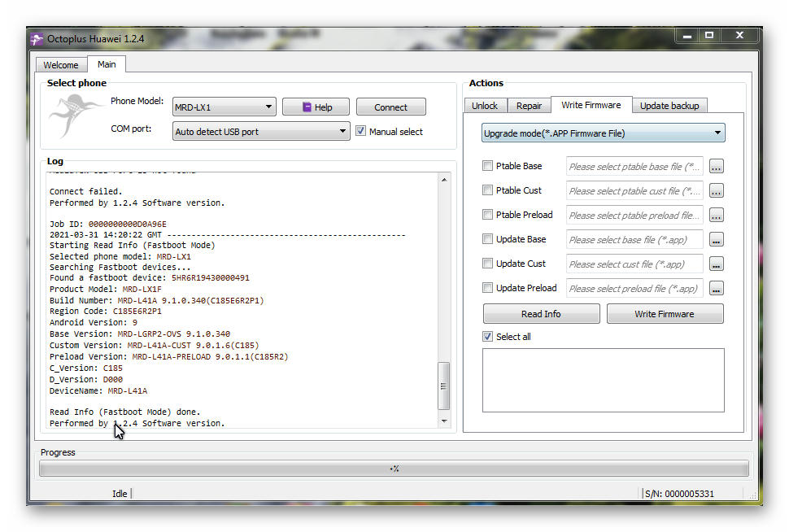Screen dimensions: 789x532
Task: Click the Read Info button
Action: (541, 314)
